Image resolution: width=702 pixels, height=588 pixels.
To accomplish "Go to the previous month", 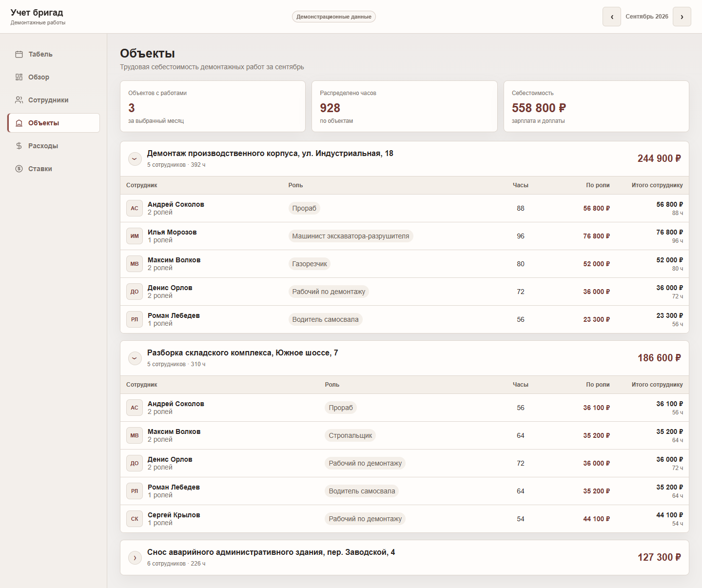I will click(612, 17).
